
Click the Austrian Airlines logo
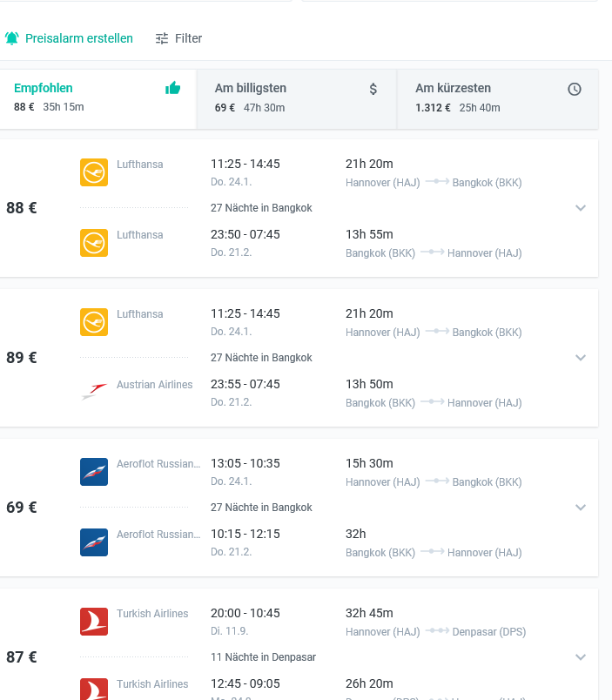(94, 392)
